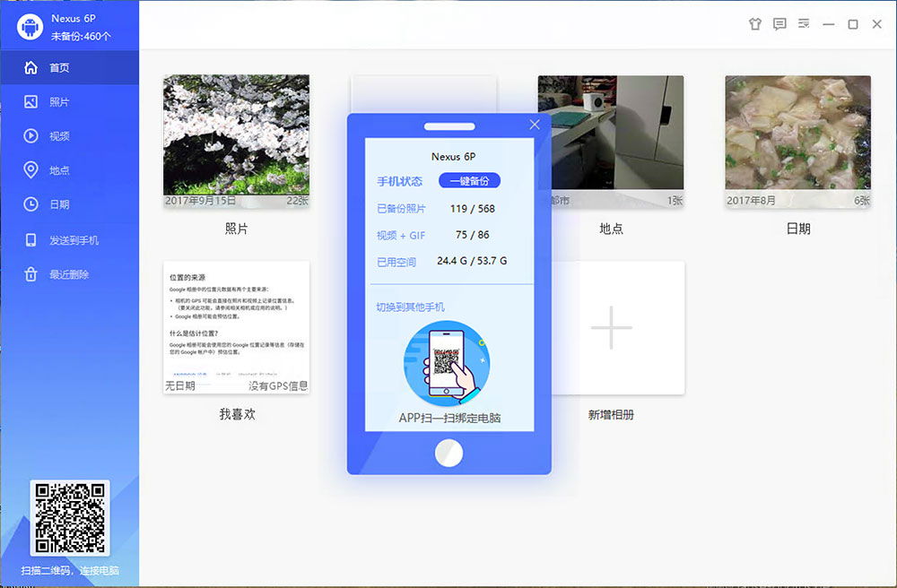The height and width of the screenshot is (588, 897).
Task: Open the settings menu icon in title bar
Action: [804, 24]
